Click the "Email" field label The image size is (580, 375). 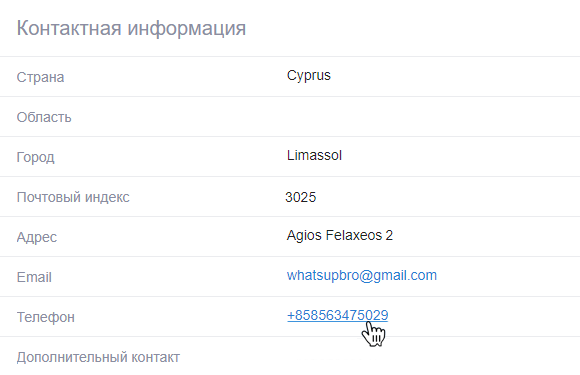pos(34,277)
